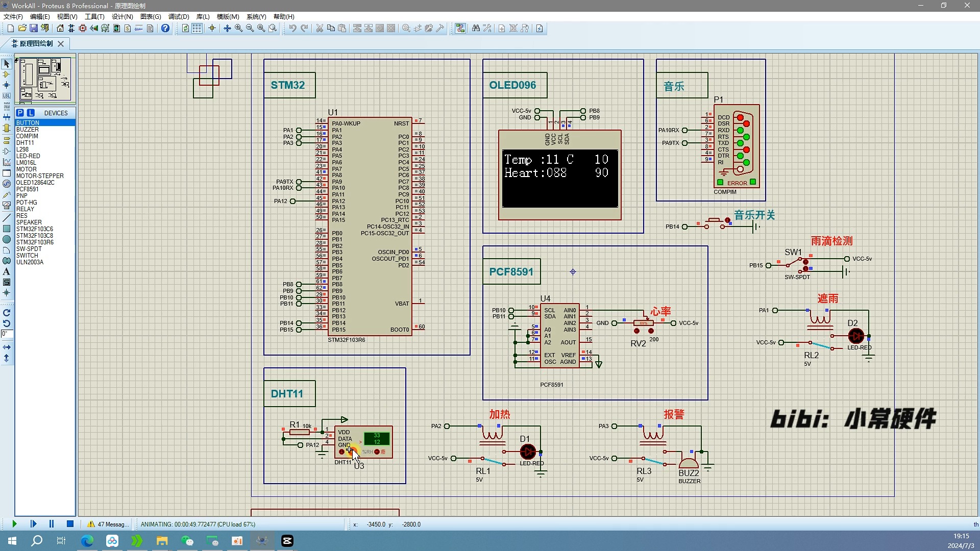Choose the 2D graphics text tool
The height and width of the screenshot is (551, 980).
pyautogui.click(x=7, y=272)
